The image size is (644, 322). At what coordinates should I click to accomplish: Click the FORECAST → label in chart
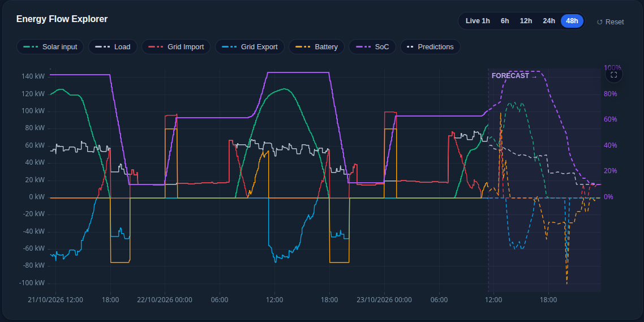point(514,76)
